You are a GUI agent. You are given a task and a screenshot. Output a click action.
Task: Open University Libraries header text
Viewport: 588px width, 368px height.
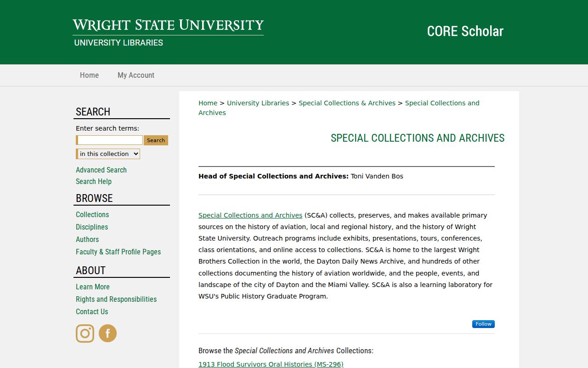tap(119, 43)
